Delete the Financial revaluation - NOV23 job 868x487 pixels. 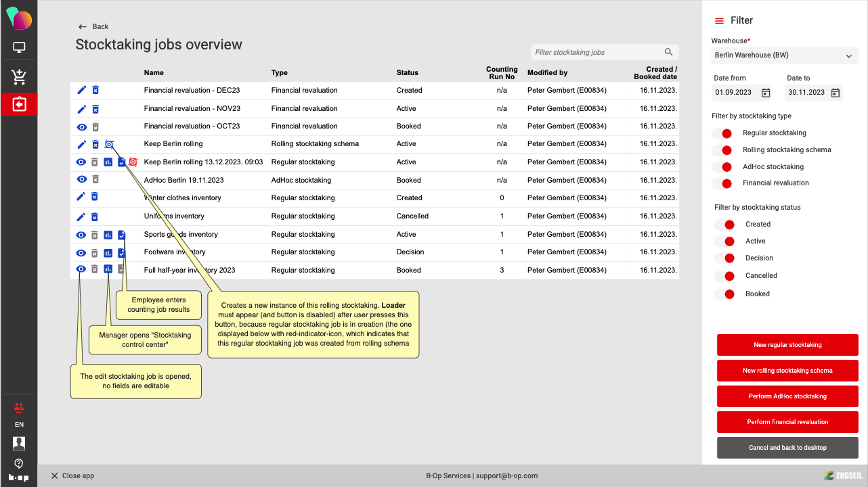pyautogui.click(x=95, y=108)
